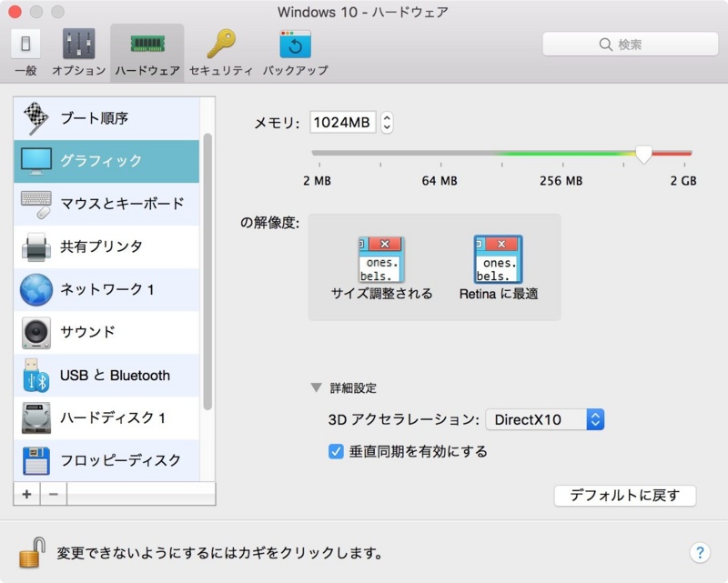Select ネットワーク 1 list row
The height and width of the screenshot is (583, 728).
coord(106,289)
